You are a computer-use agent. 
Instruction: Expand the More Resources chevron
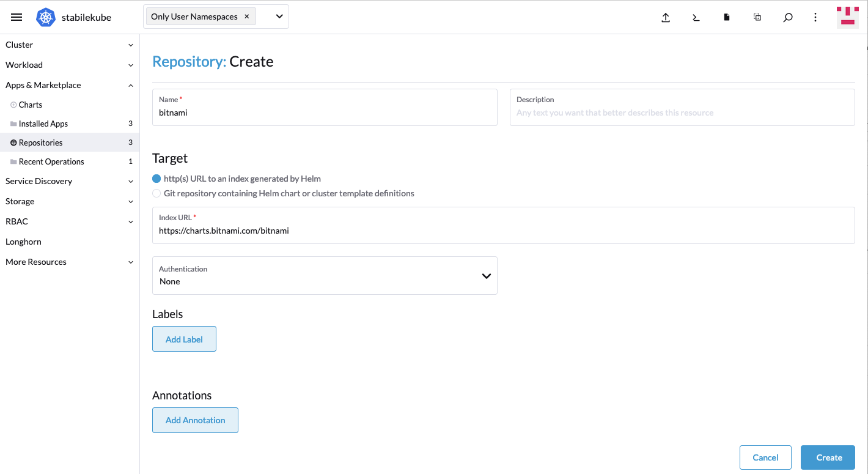[131, 262]
